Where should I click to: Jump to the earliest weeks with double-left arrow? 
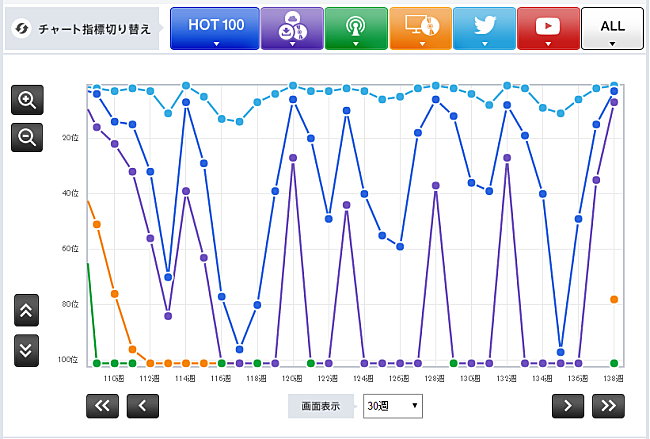click(103, 405)
